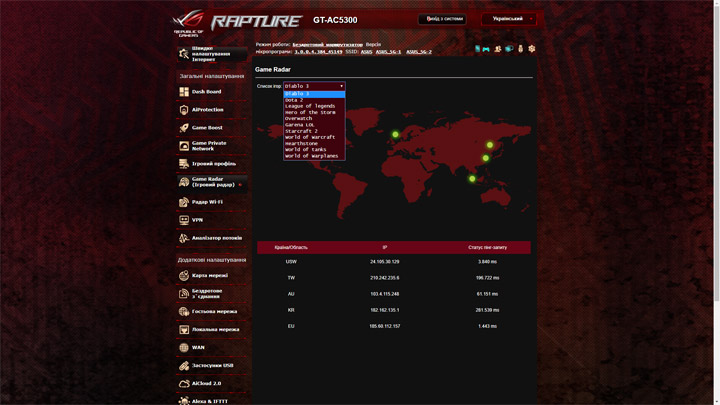The width and height of the screenshot is (720, 405).
Task: Click IP address 24.105.30.129
Action: (x=385, y=262)
